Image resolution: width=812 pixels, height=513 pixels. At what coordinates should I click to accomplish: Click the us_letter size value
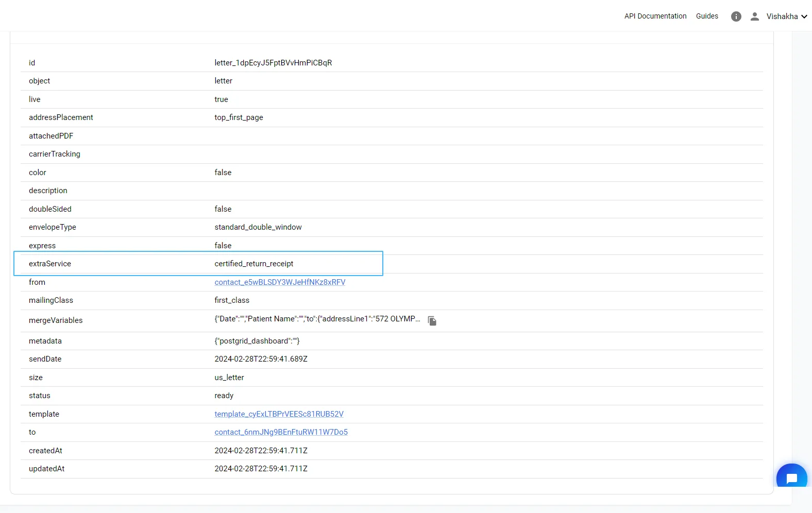229,378
